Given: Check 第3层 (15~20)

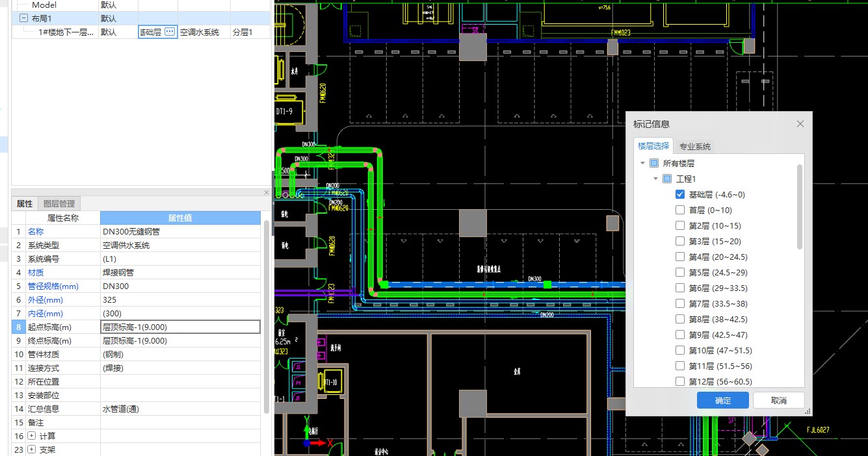Looking at the screenshot, I should pyautogui.click(x=680, y=242).
